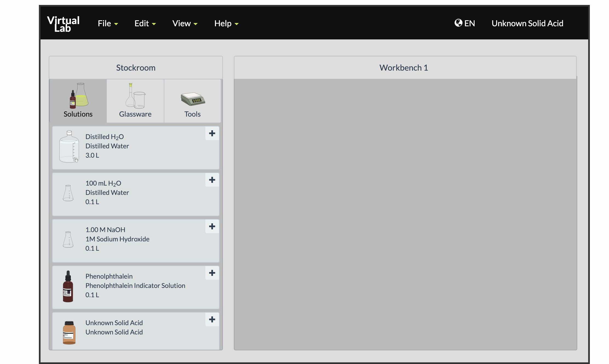Select the Solutions tab
This screenshot has height=364, width=609.
(x=78, y=101)
